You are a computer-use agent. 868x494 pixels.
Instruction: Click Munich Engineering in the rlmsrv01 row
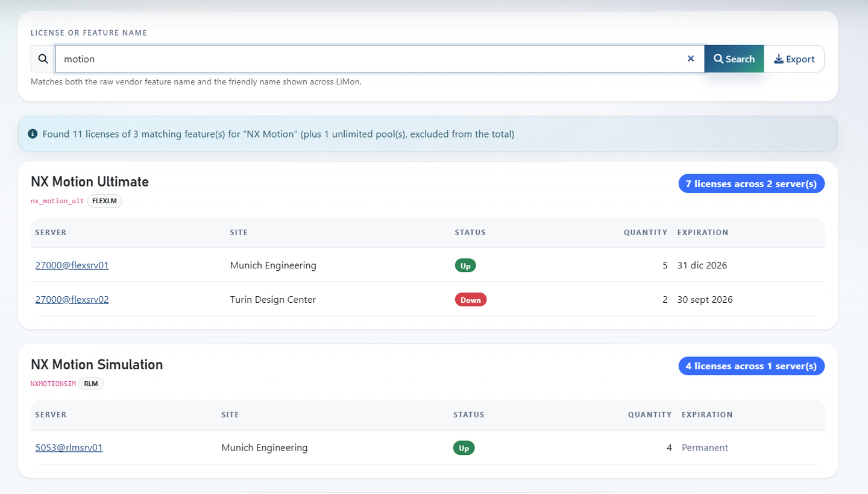(x=265, y=448)
